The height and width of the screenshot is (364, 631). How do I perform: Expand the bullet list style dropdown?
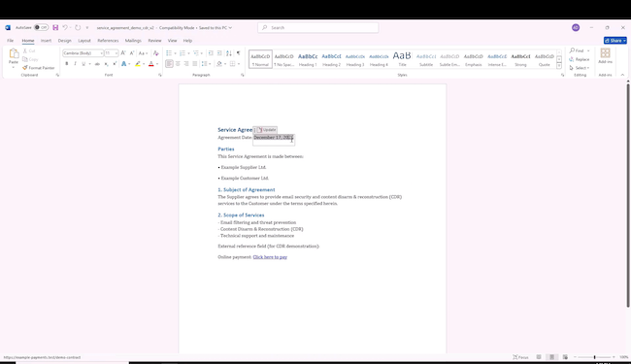pos(175,53)
